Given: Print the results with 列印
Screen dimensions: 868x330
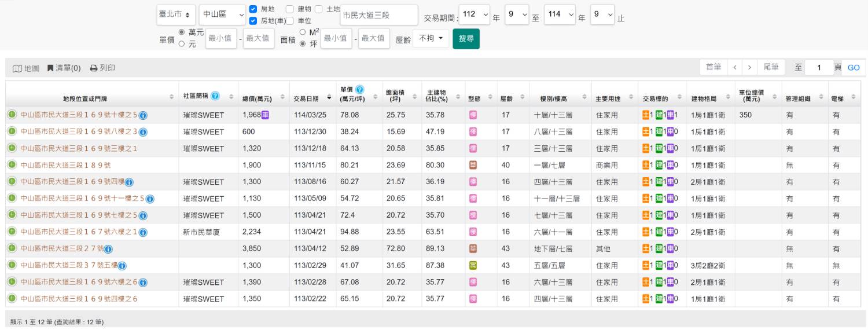Looking at the screenshot, I should [x=102, y=68].
